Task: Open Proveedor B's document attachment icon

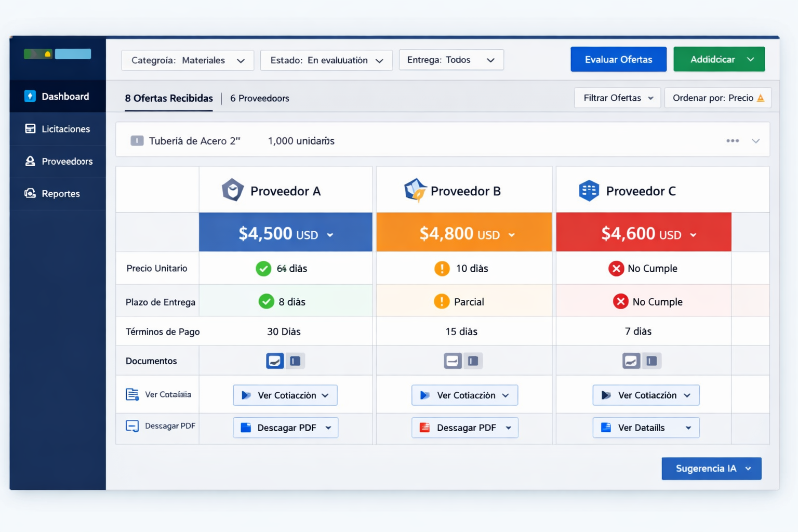Action: pos(453,361)
